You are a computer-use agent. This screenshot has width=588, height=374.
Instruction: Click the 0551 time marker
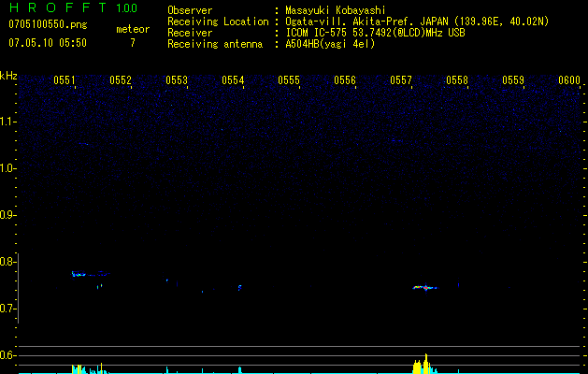pos(65,80)
